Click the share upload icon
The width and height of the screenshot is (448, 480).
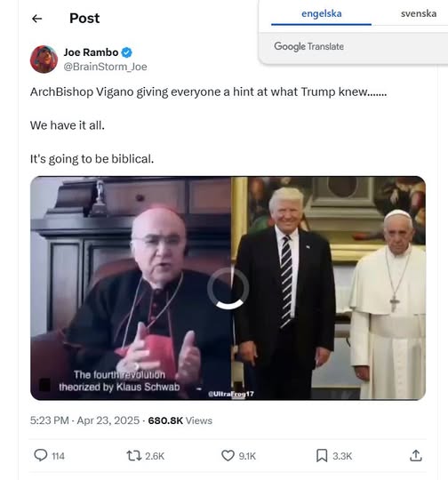416,455
